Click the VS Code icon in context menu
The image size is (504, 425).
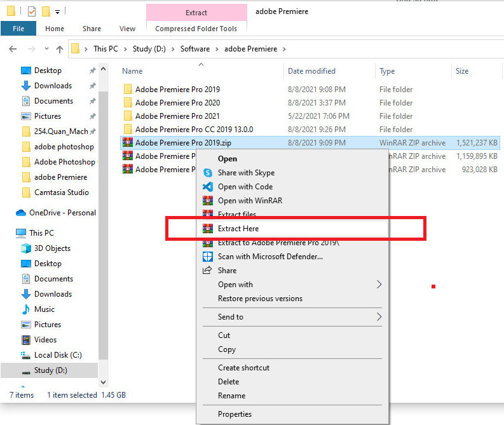tap(207, 187)
